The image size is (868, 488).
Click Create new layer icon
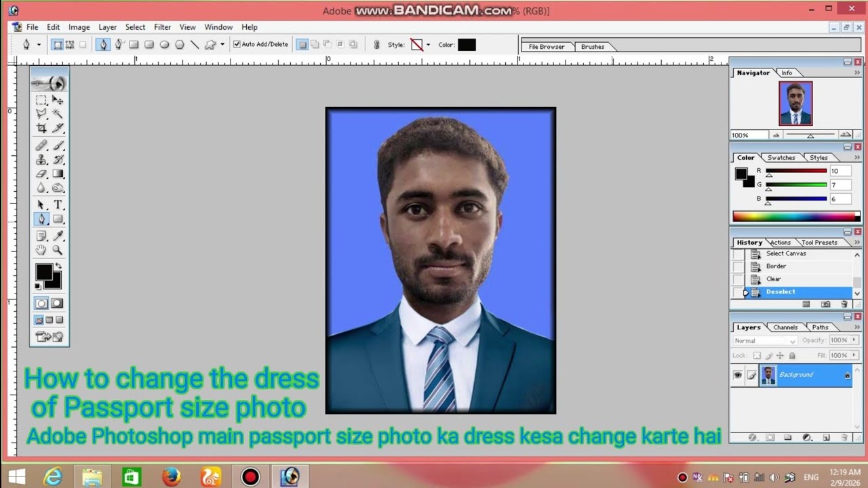pos(826,438)
